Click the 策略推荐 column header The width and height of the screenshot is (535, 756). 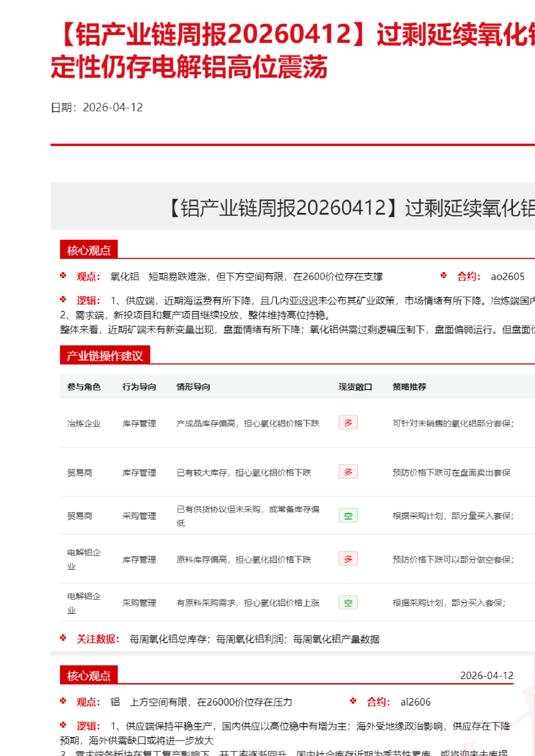coord(409,387)
